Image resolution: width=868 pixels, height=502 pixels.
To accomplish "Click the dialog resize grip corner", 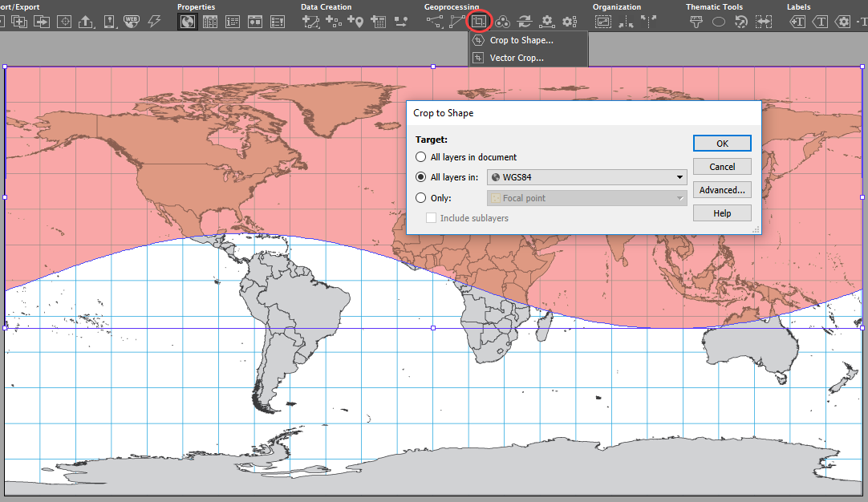I will coord(756,229).
